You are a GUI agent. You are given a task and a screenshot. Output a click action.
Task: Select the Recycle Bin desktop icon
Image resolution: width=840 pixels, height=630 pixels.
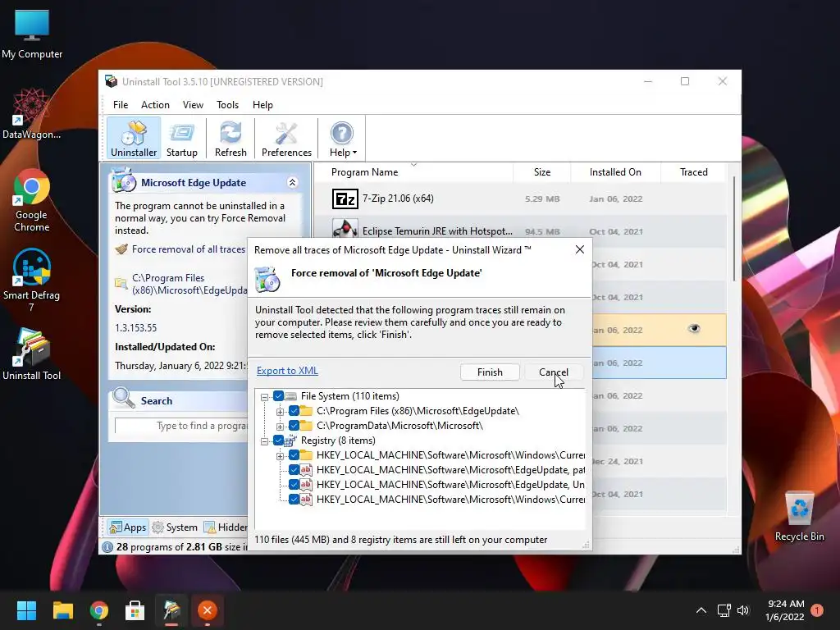pos(799,516)
